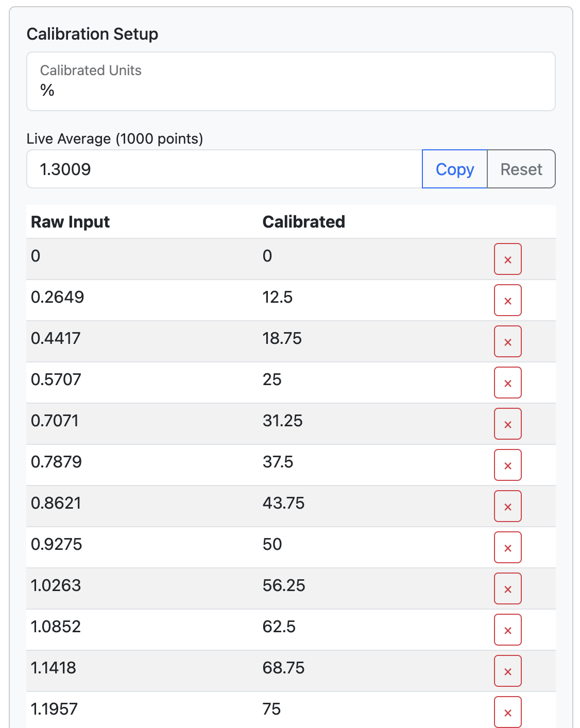Image resolution: width=580 pixels, height=728 pixels.
Task: Reset the live average
Action: pos(521,169)
